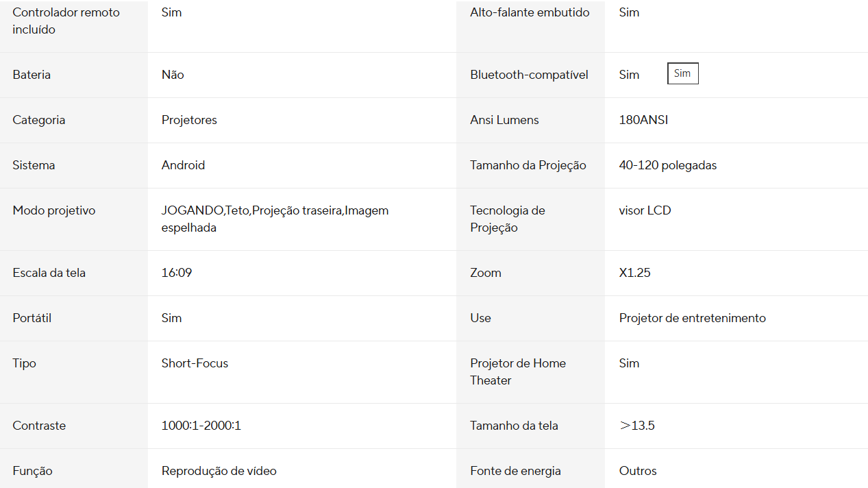This screenshot has height=488, width=868.
Task: Click the "Projetor de entretenimento" use value
Action: pyautogui.click(x=692, y=318)
